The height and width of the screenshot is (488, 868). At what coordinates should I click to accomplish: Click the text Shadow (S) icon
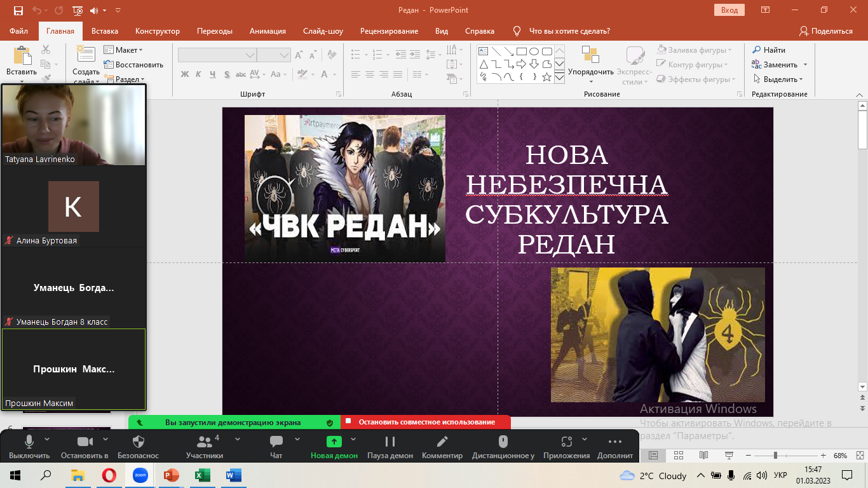pos(226,74)
